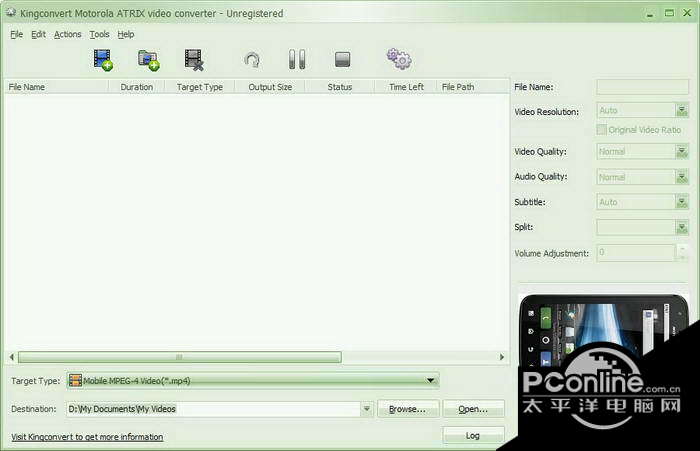Click the Status column header

[340, 87]
